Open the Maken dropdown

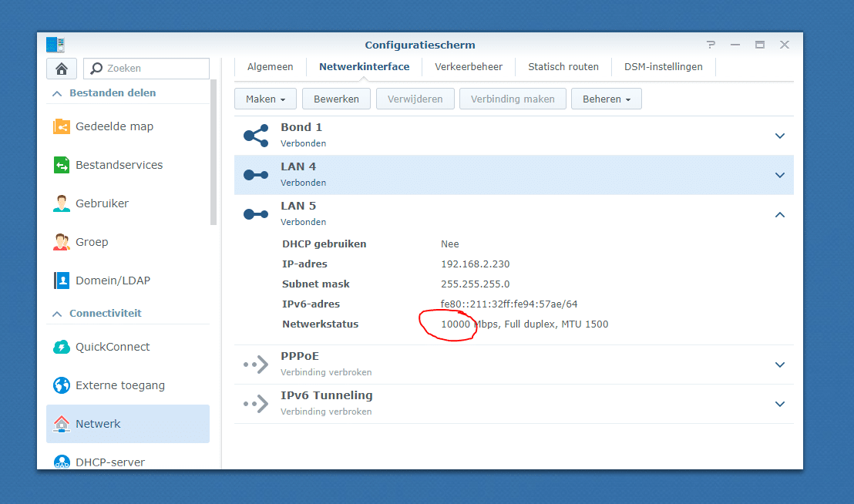tap(265, 99)
